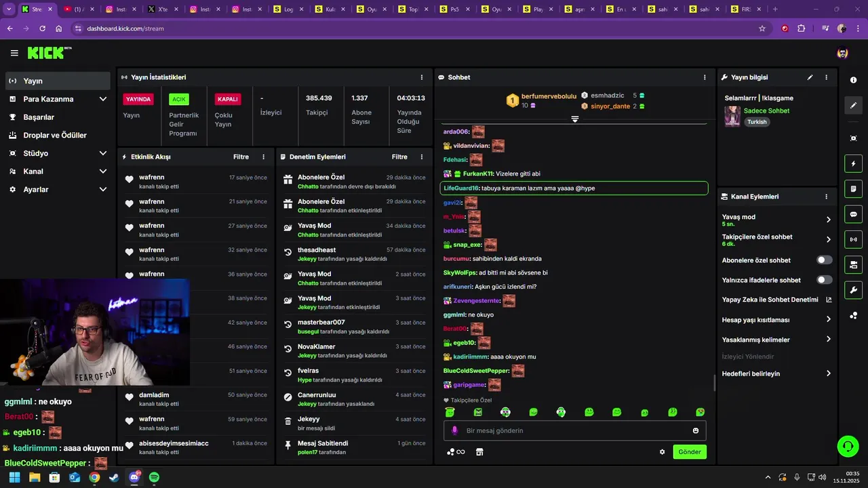This screenshot has width=868, height=488.
Task: Go to Yayın in left sidebar
Action: point(58,81)
